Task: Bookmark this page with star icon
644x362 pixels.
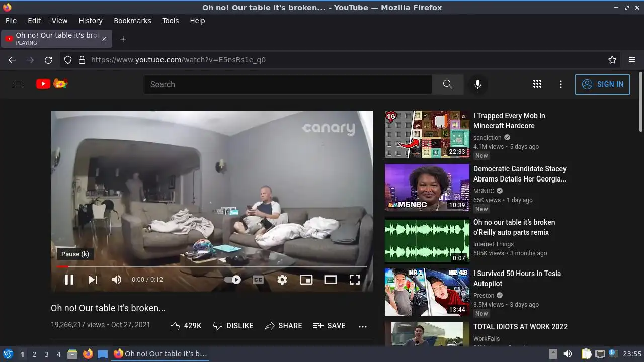Action: coord(612,60)
